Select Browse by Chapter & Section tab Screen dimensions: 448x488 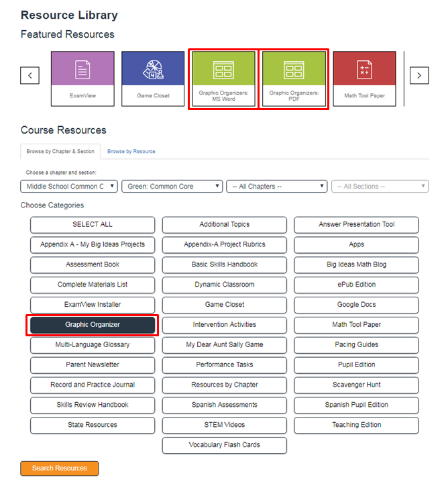60,152
